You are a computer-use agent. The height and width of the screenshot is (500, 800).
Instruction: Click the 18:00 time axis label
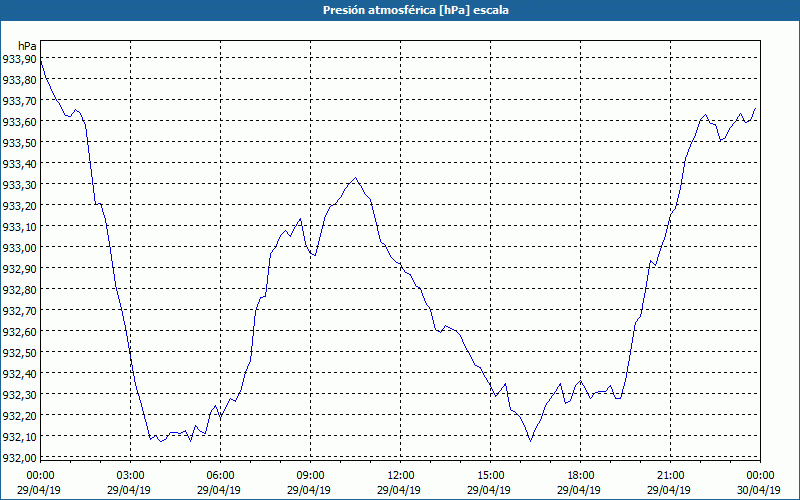pyautogui.click(x=581, y=476)
